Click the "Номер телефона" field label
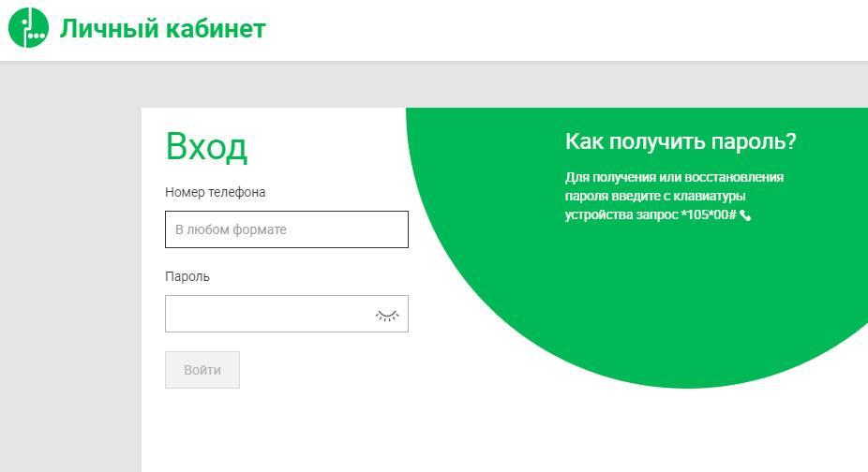Image resolution: width=868 pixels, height=472 pixels. 215,192
